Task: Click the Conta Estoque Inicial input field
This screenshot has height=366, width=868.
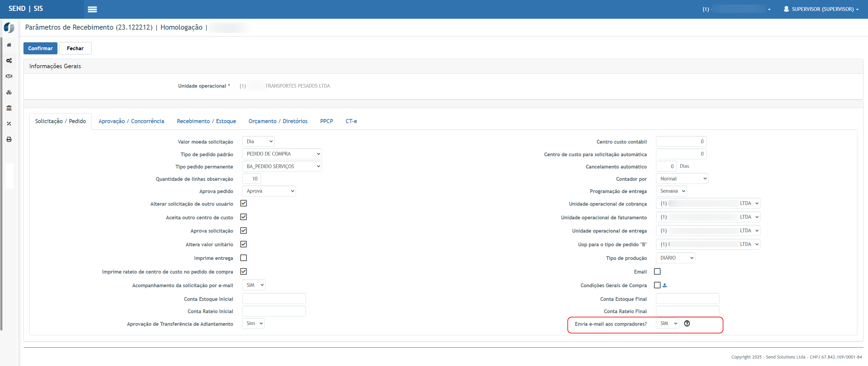Action: click(x=274, y=299)
